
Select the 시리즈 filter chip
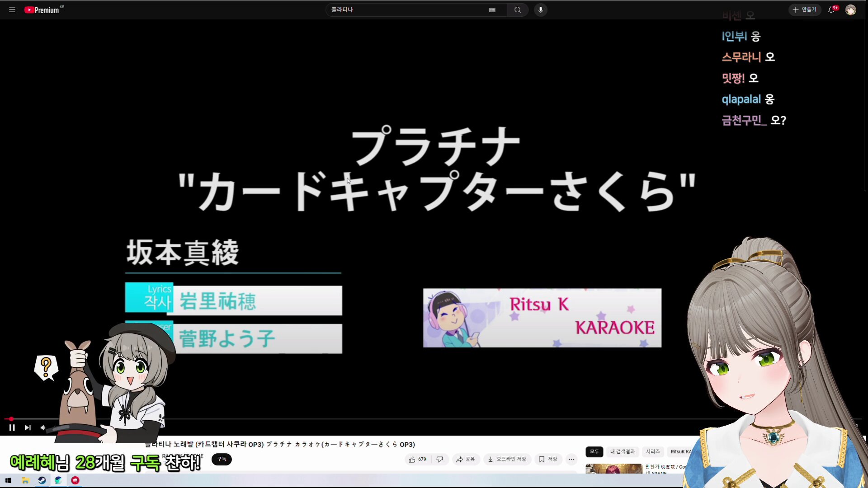(652, 451)
